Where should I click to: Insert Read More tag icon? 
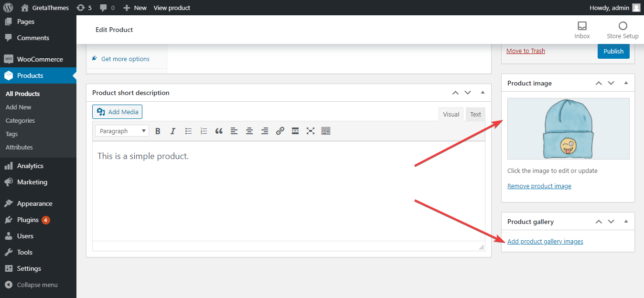(295, 131)
